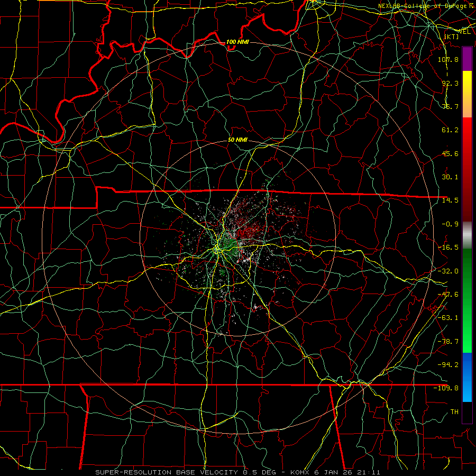476x476 pixels.
Task: Click the -109.8 legend value
Action: tap(446, 388)
